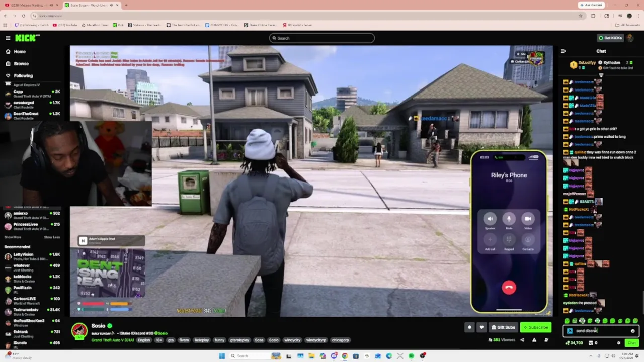
Task: Focus the chat message input box
Action: pos(601,331)
